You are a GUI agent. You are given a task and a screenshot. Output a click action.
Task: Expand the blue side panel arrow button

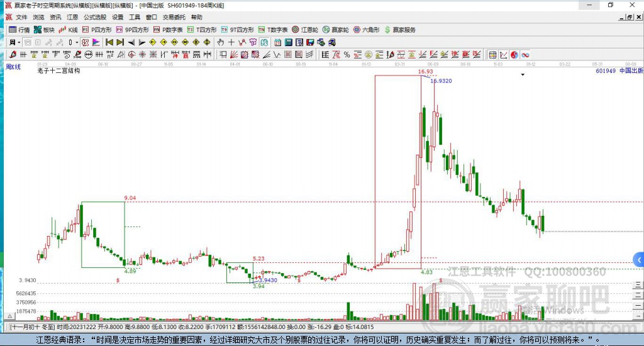pos(639,260)
